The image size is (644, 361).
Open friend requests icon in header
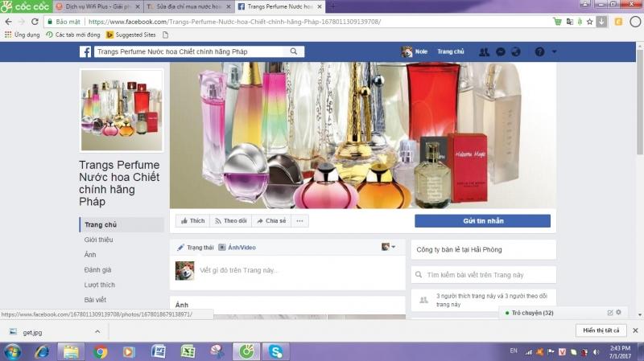tap(484, 52)
